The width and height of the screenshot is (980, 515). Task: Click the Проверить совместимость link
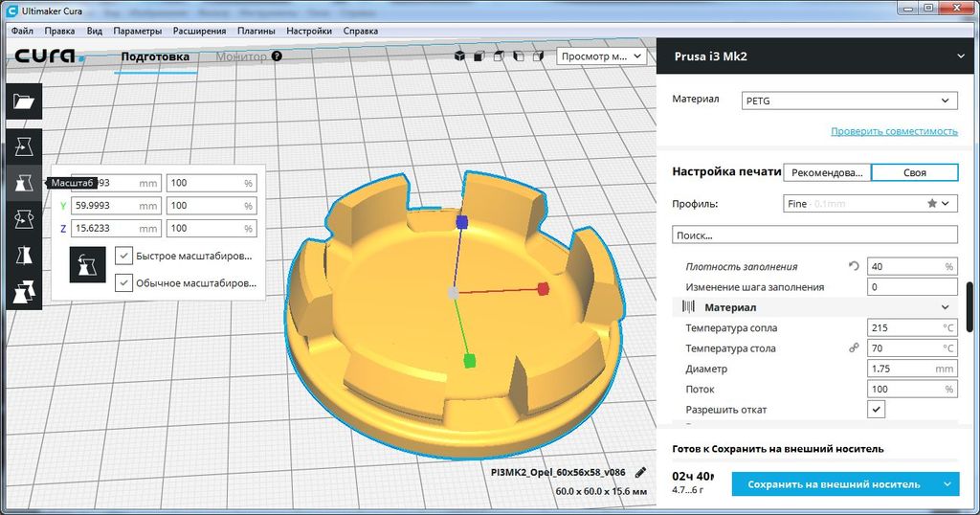[x=894, y=131]
